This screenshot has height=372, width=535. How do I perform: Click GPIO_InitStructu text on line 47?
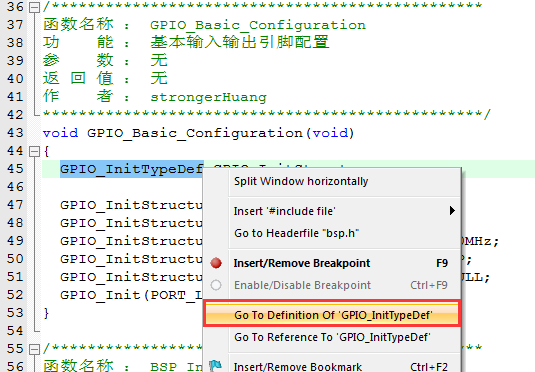pos(131,205)
